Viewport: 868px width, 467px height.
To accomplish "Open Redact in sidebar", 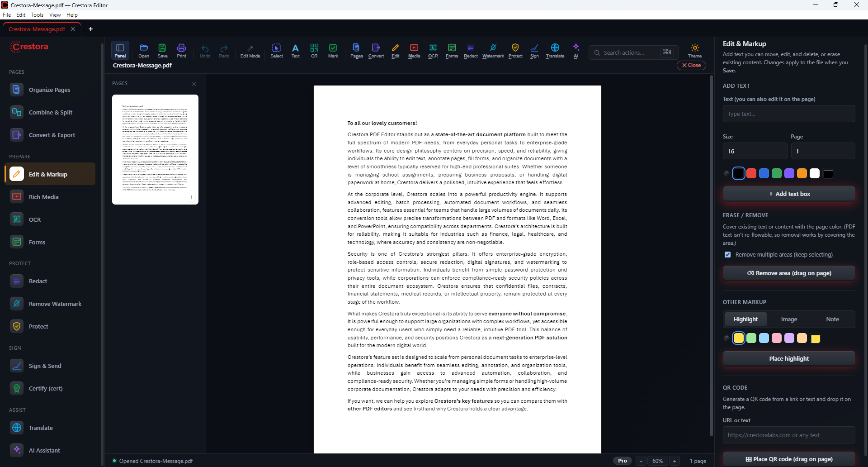I will coord(50,281).
